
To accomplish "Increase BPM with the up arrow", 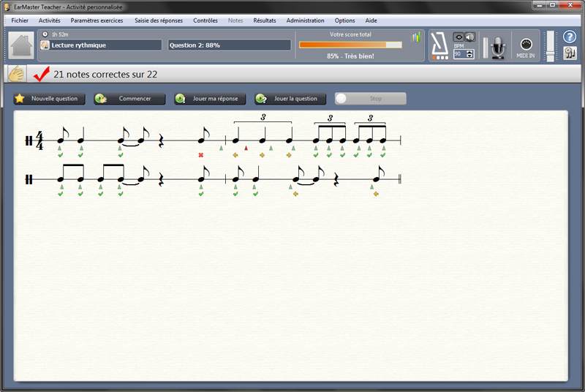I will (470, 52).
